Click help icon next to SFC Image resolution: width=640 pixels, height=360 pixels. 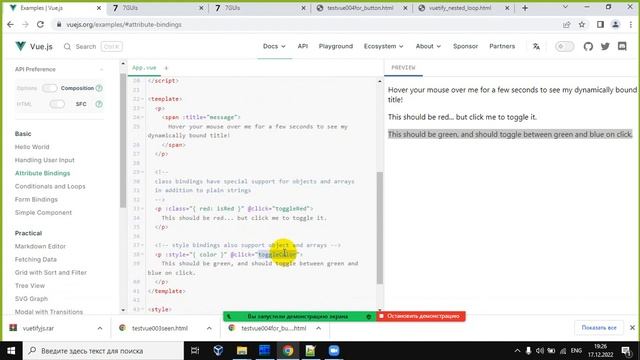click(x=99, y=104)
